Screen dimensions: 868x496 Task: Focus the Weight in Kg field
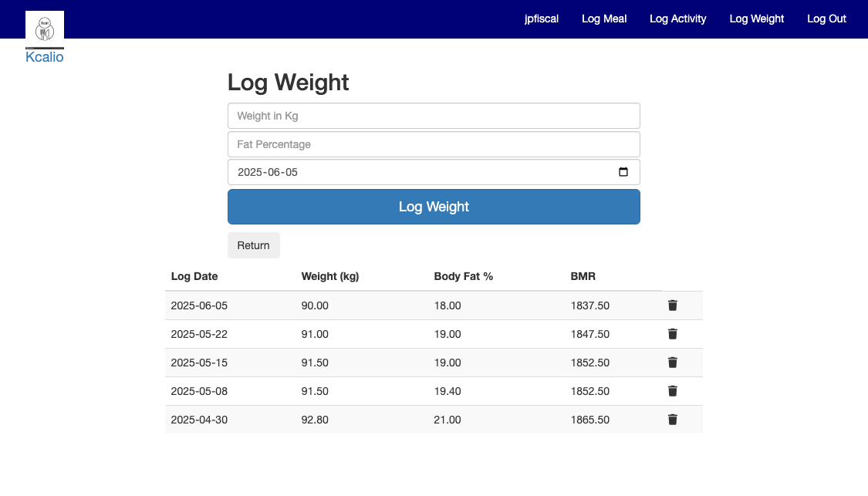click(x=434, y=116)
